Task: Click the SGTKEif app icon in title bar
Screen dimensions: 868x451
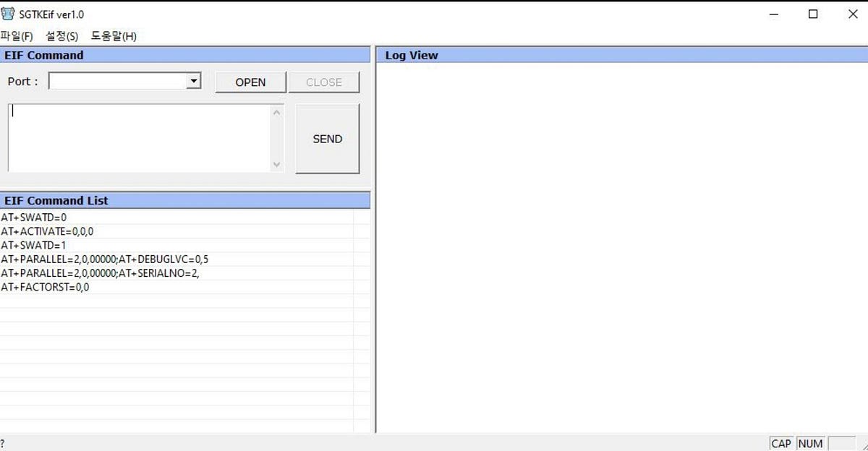Action: (8, 14)
